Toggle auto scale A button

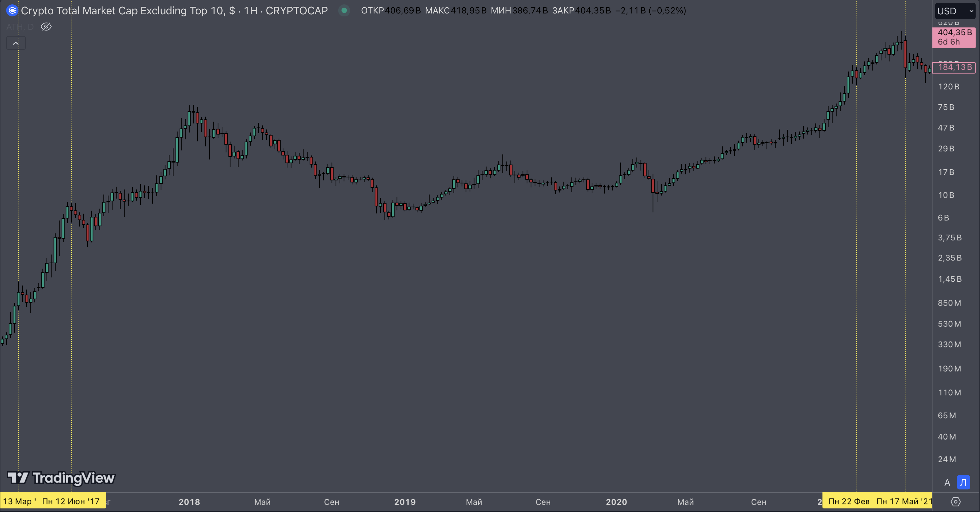pyautogui.click(x=947, y=482)
